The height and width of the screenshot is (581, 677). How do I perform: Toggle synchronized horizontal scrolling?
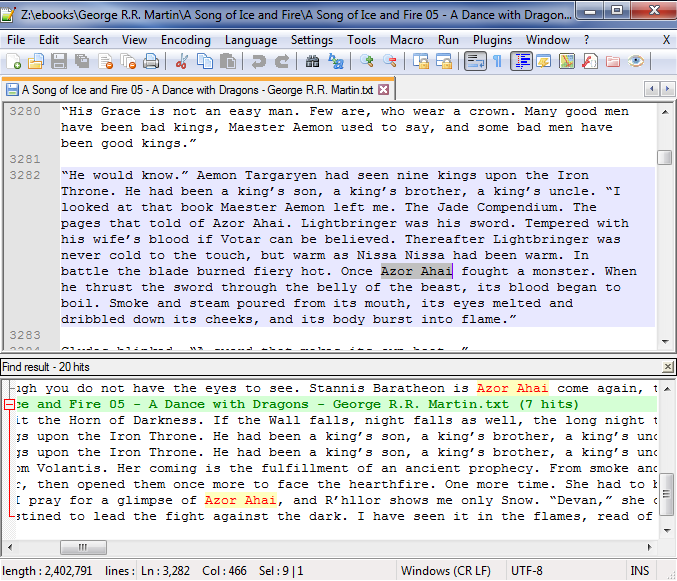[443, 61]
